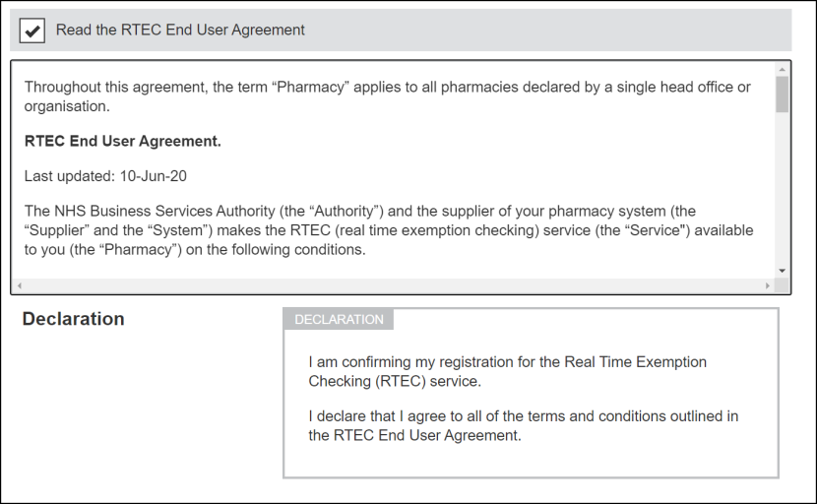Click the agreement box scroll up arrow
The image size is (817, 504).
coord(782,70)
